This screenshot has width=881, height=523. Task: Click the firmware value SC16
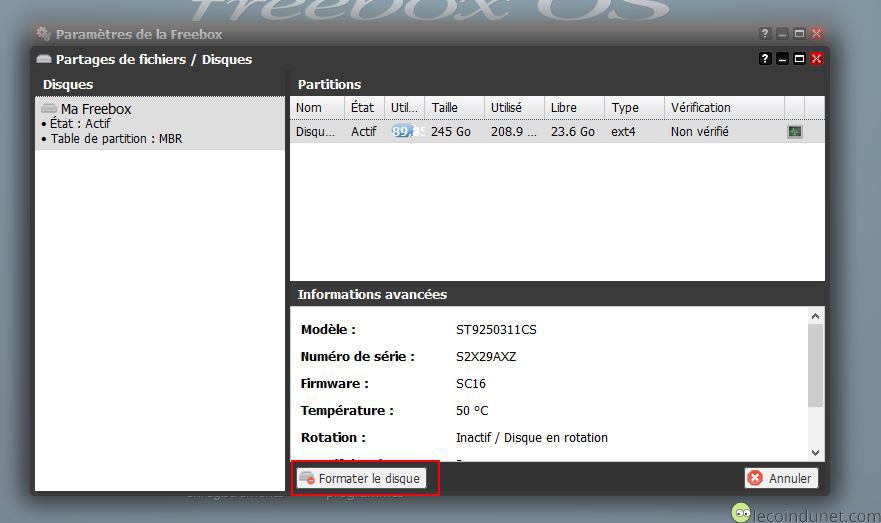pos(471,384)
